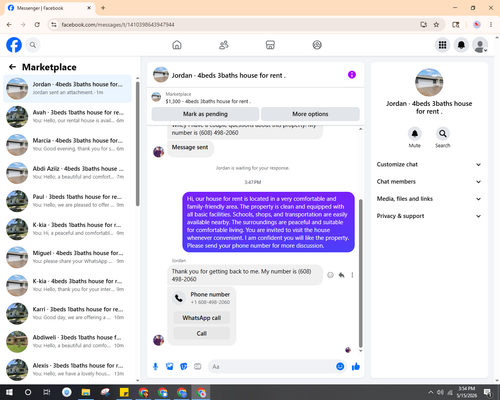This screenshot has height=400, width=500.
Task: Click the chat messages scrollbar
Action: coord(360,273)
